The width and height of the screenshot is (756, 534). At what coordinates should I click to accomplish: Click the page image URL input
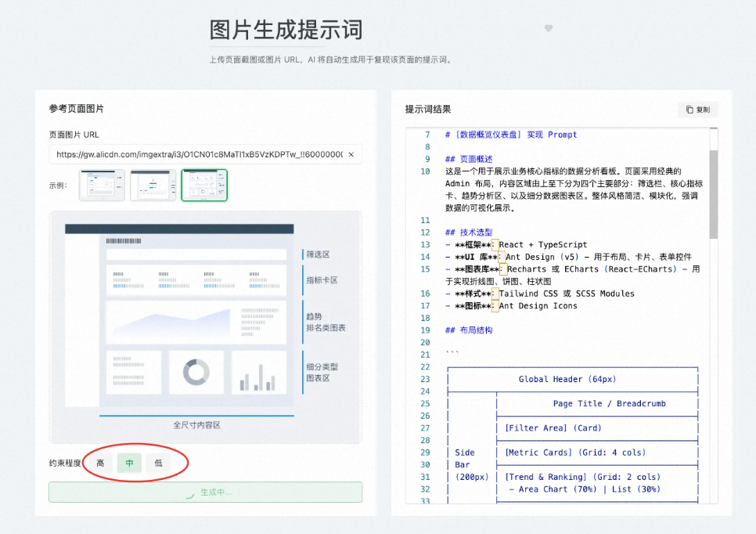[x=205, y=154]
